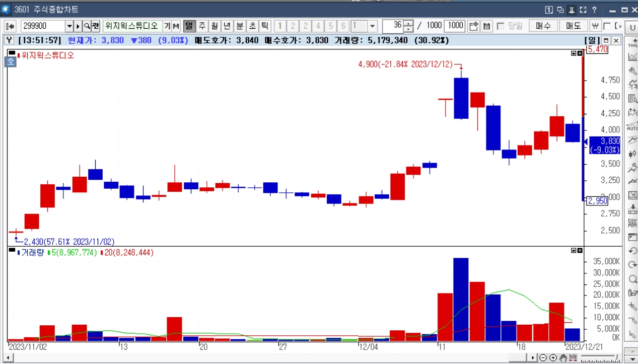The width and height of the screenshot is (638, 364).
Task: Click the TOOL icon in right sidebar
Action: (632, 43)
